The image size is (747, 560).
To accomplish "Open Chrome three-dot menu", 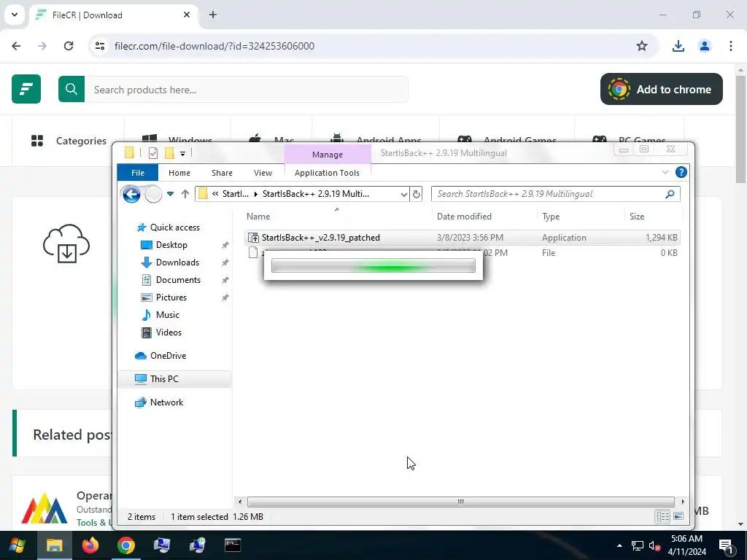I will 731,46.
